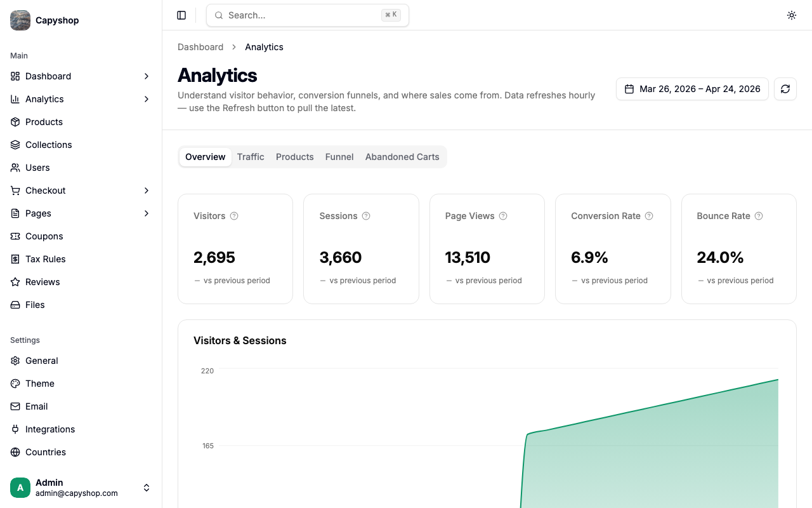Switch to the Traffic tab

coord(251,157)
